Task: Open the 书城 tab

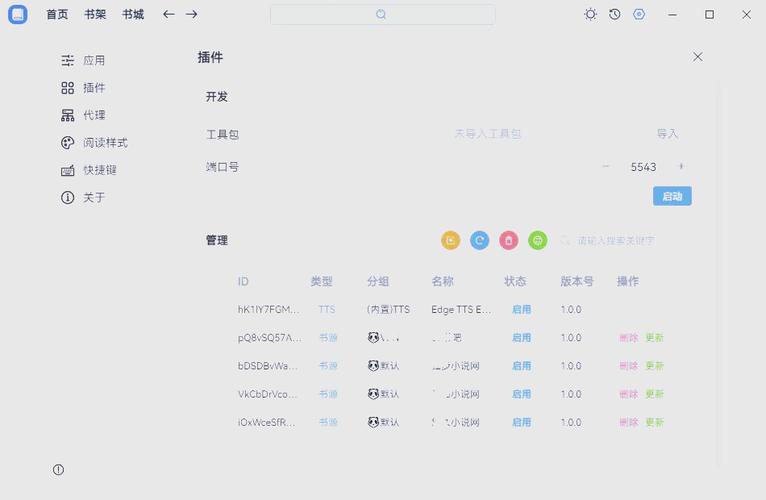Action: coord(133,14)
